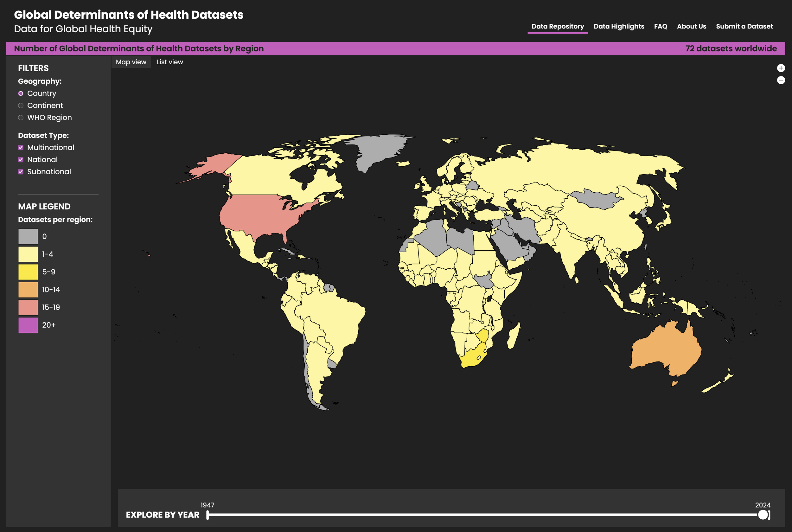Image resolution: width=792 pixels, height=532 pixels.
Task: Zoom out of the map
Action: click(x=781, y=80)
